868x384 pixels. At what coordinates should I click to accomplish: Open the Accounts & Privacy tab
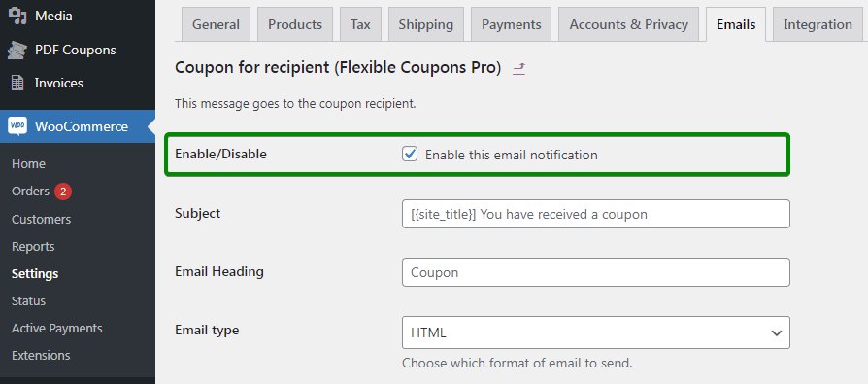coord(629,24)
